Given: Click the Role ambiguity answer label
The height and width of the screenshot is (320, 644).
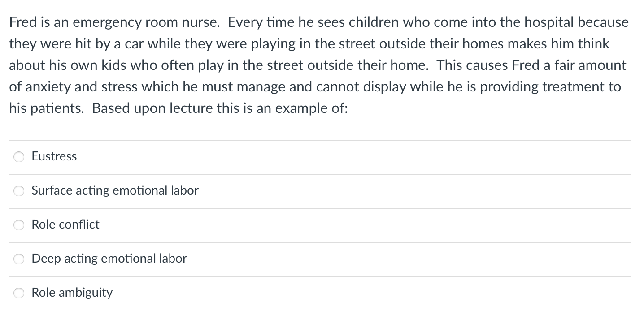Looking at the screenshot, I should (72, 292).
